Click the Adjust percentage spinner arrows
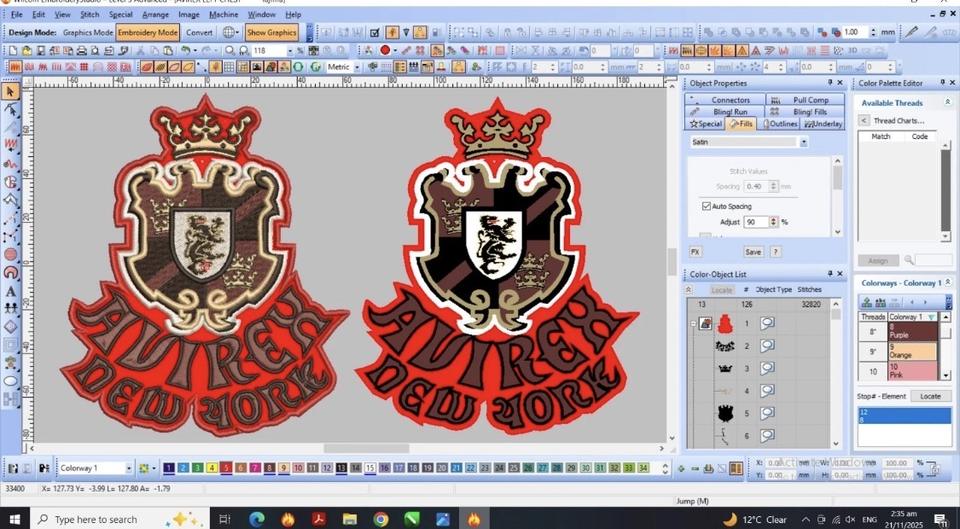Viewport: 960px width, 529px height. point(773,222)
